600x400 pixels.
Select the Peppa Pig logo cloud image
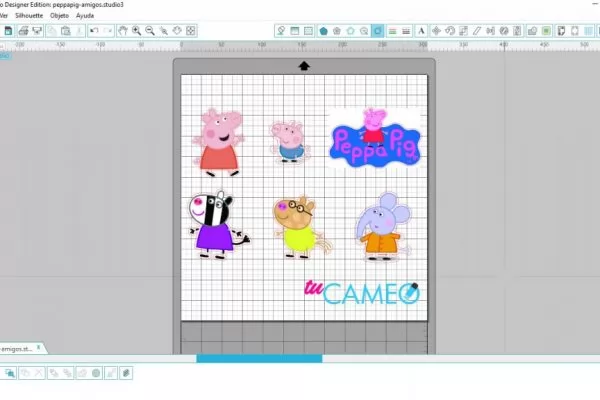(375, 138)
